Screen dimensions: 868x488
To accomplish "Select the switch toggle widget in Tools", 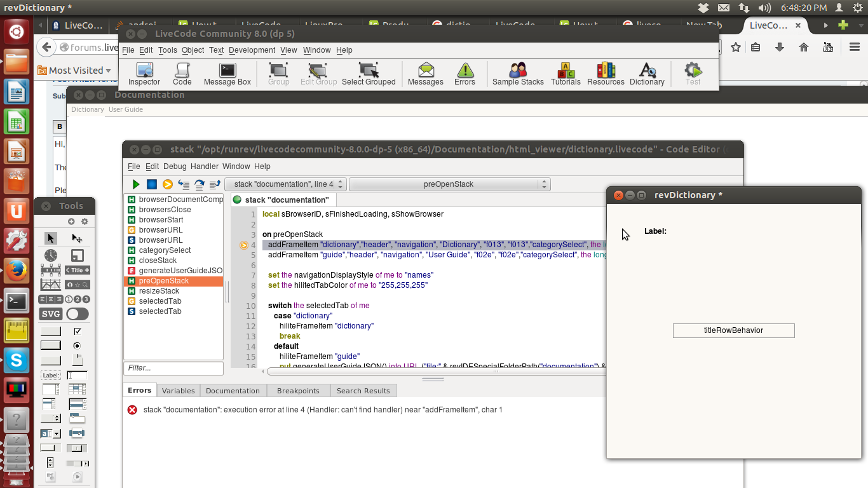I will [78, 314].
